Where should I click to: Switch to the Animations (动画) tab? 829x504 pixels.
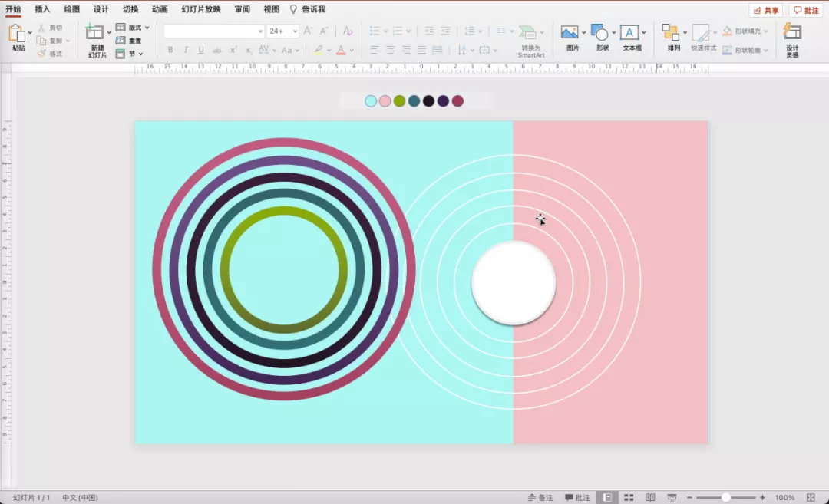[160, 9]
